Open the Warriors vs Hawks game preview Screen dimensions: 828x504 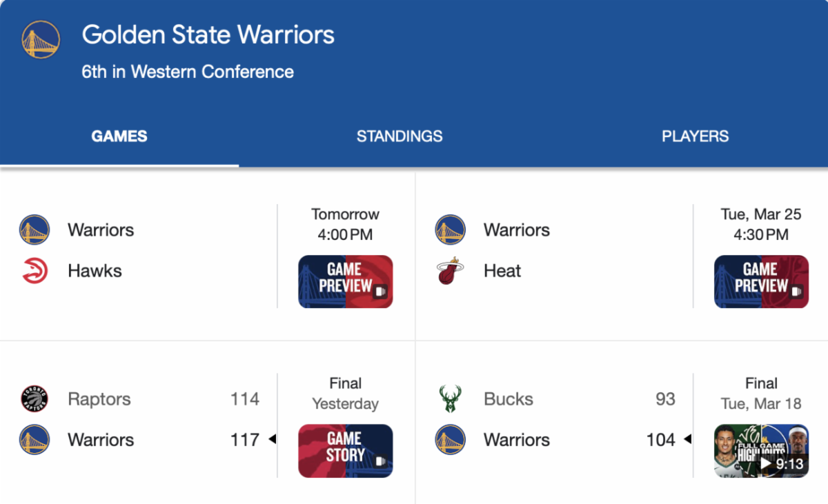tap(345, 281)
